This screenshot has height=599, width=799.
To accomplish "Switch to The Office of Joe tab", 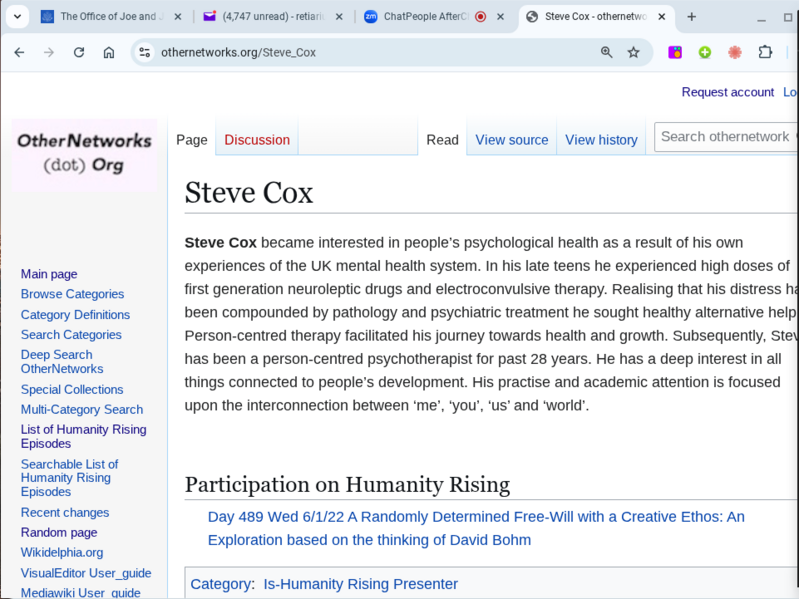I will tap(111, 17).
